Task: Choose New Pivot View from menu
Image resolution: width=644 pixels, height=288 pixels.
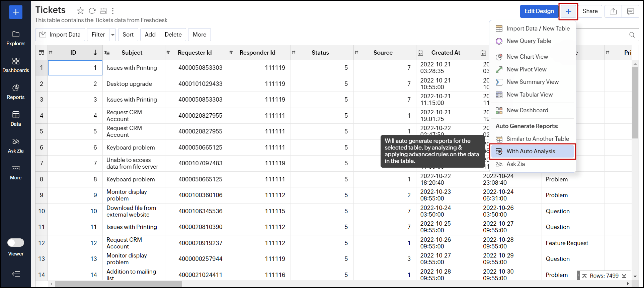Action: coord(526,69)
